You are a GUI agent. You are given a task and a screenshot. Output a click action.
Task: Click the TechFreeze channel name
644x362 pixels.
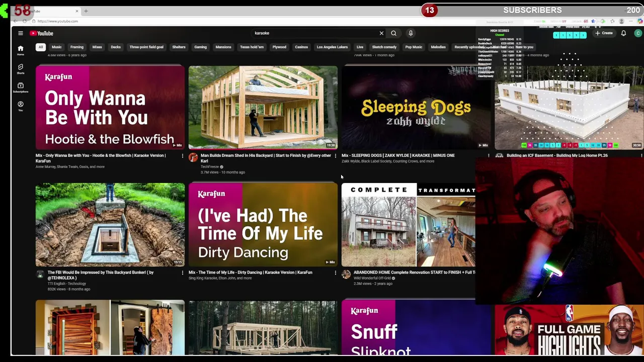pyautogui.click(x=210, y=166)
